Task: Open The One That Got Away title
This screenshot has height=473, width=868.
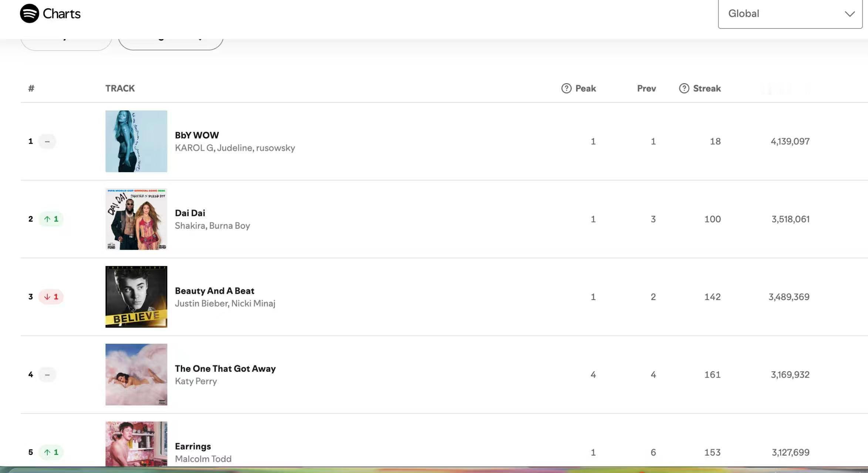Action: click(x=225, y=369)
